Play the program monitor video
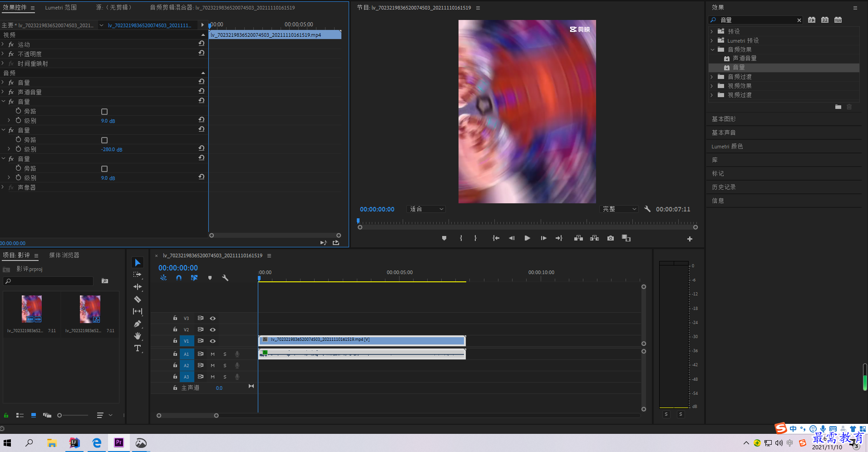868x452 pixels. (x=527, y=238)
